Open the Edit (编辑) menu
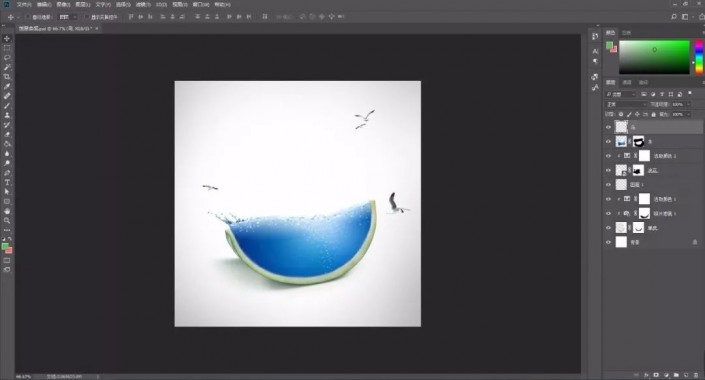 click(x=44, y=4)
